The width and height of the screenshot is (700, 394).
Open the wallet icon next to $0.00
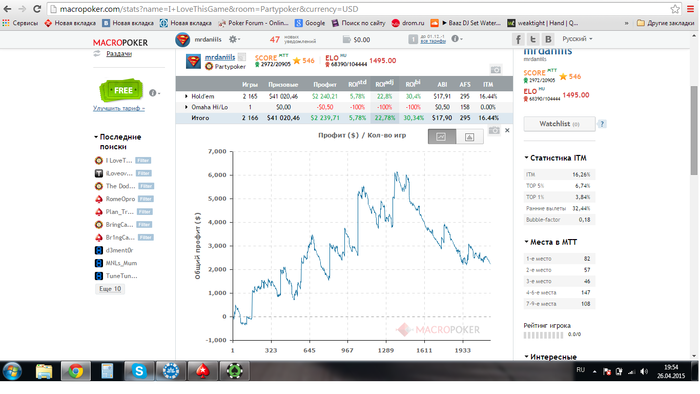pyautogui.click(x=346, y=40)
